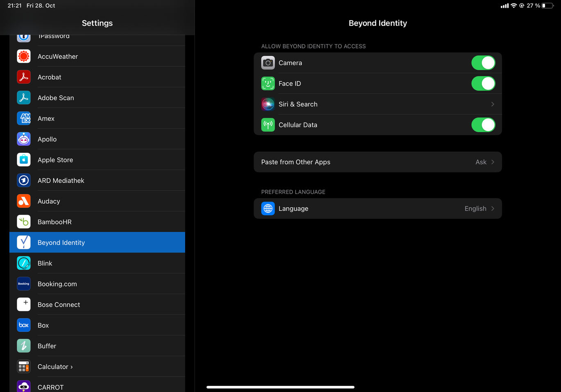Tap the AccuWeather app icon
Image resolution: width=561 pixels, height=392 pixels.
[24, 57]
